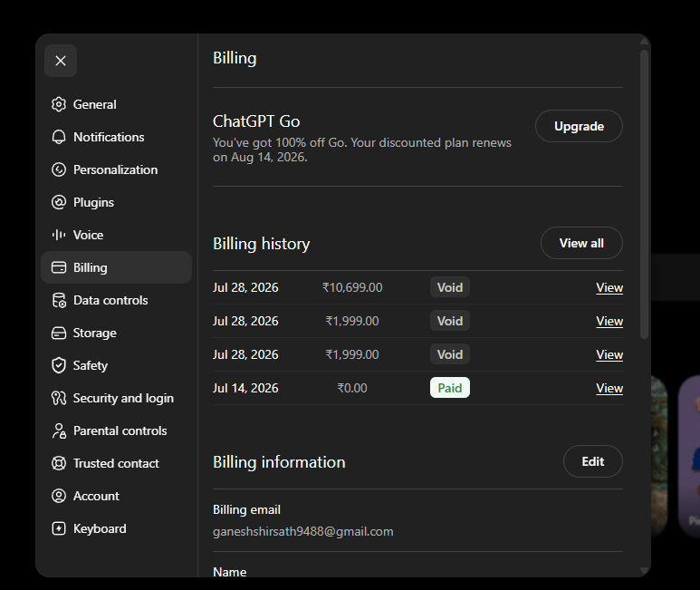The height and width of the screenshot is (590, 700).
Task: Click the Account profile icon
Action: click(59, 496)
